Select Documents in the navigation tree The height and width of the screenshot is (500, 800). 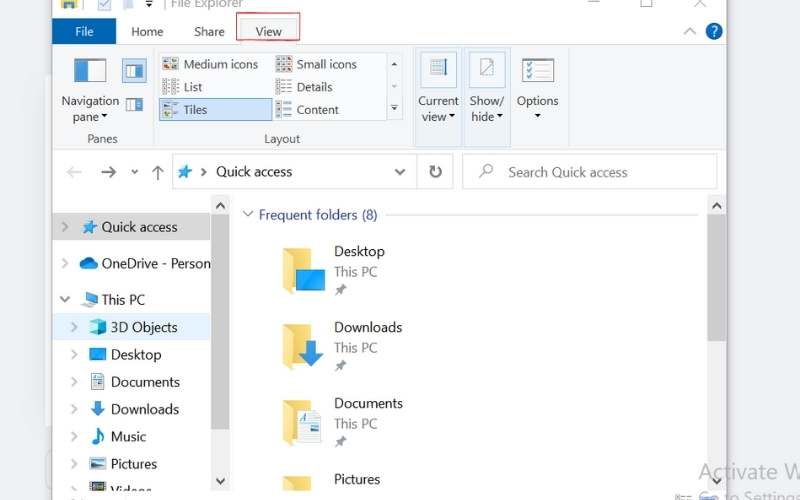[135, 382]
